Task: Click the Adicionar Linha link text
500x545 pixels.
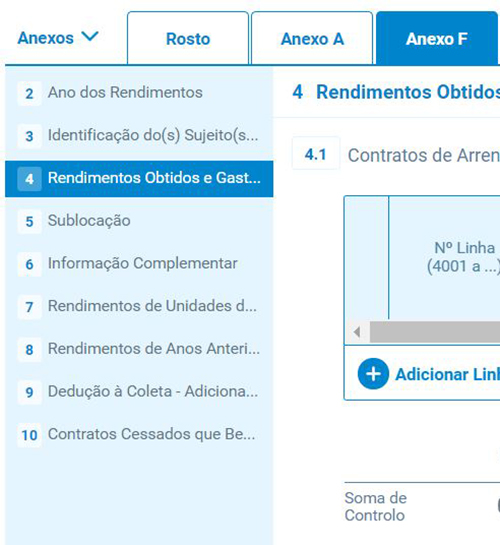Action: tap(448, 374)
